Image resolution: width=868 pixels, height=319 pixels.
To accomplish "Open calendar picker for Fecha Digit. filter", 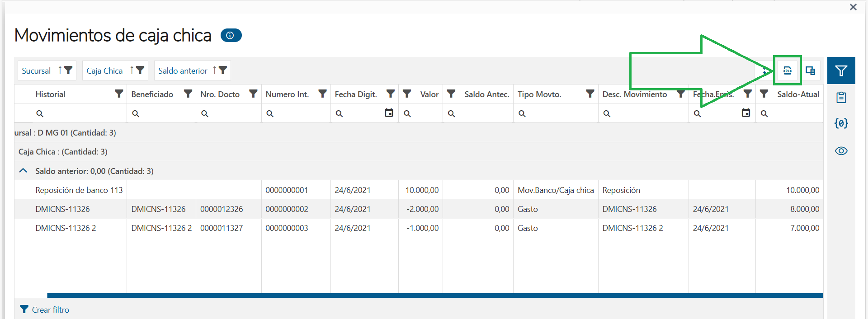I will (x=389, y=113).
